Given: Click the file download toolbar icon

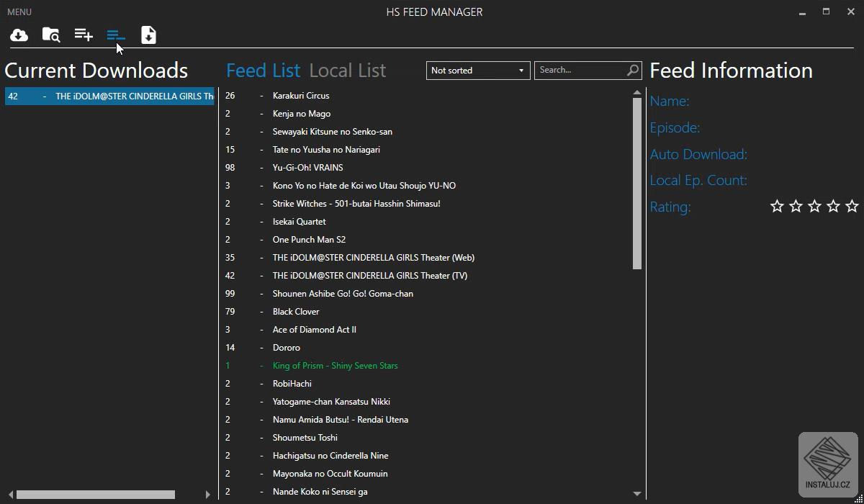Looking at the screenshot, I should pyautogui.click(x=148, y=35).
